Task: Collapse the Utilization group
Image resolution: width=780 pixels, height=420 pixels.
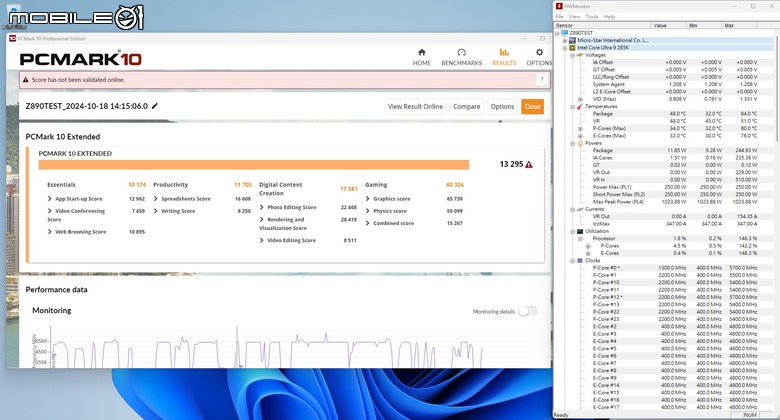Action: (572, 231)
